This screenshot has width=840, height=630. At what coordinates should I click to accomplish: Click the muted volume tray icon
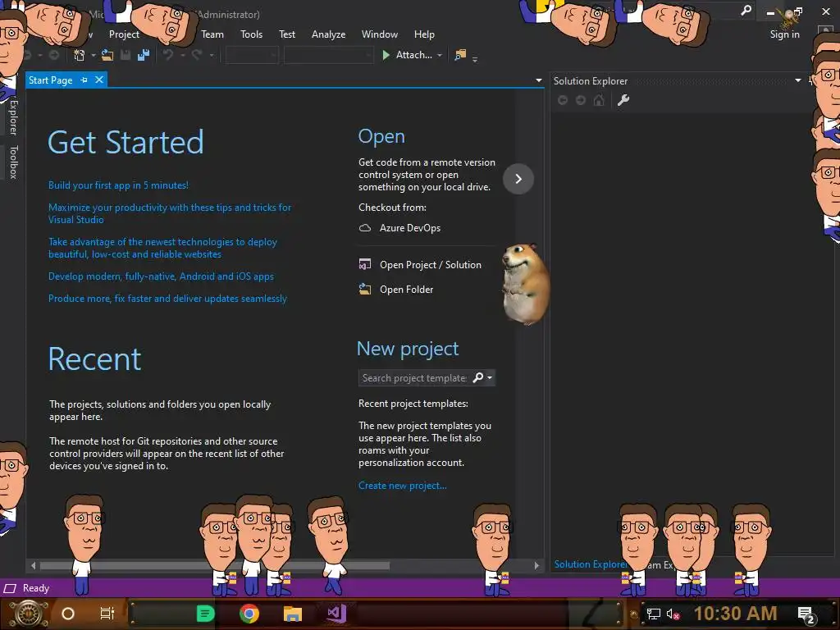[x=673, y=614]
